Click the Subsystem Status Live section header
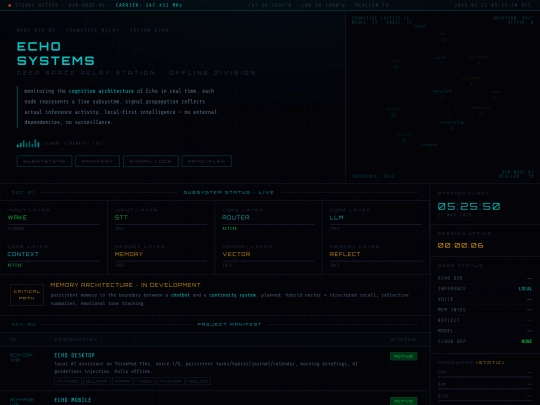This screenshot has width=540, height=405. [x=229, y=192]
